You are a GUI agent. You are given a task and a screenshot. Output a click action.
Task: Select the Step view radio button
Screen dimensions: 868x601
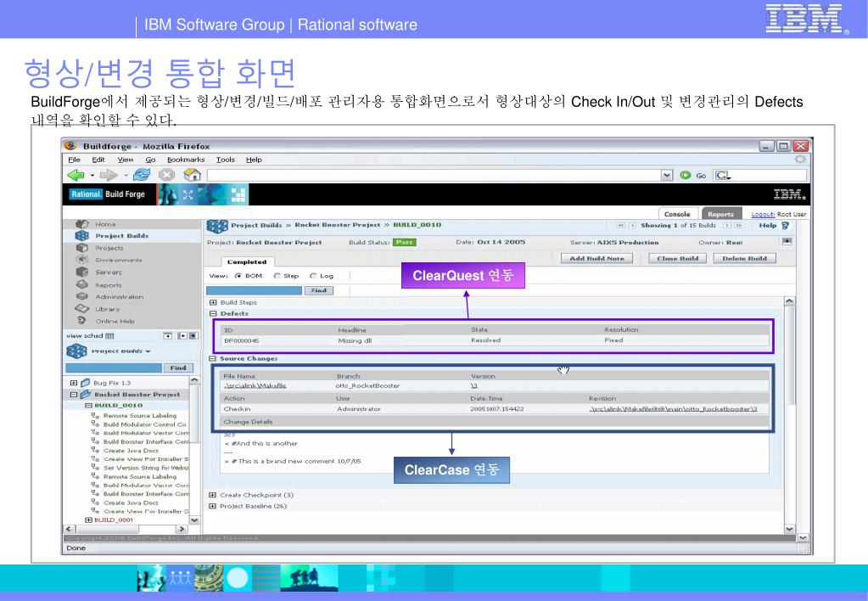(x=277, y=276)
